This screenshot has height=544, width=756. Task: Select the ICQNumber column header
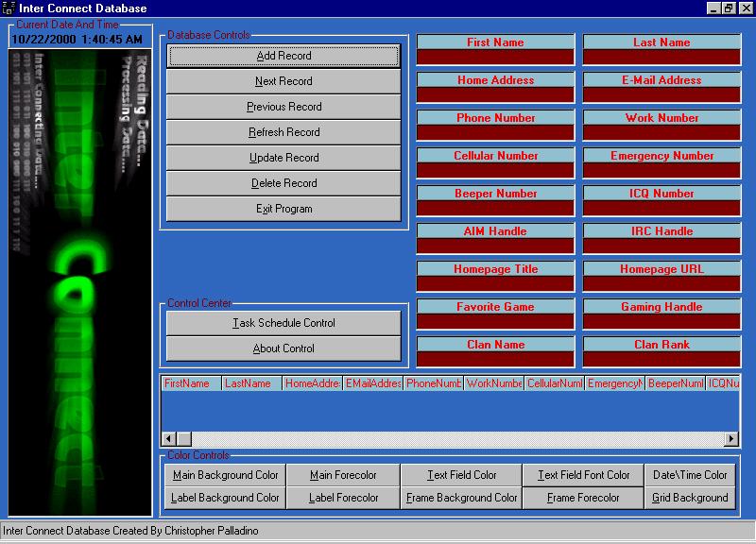(723, 383)
